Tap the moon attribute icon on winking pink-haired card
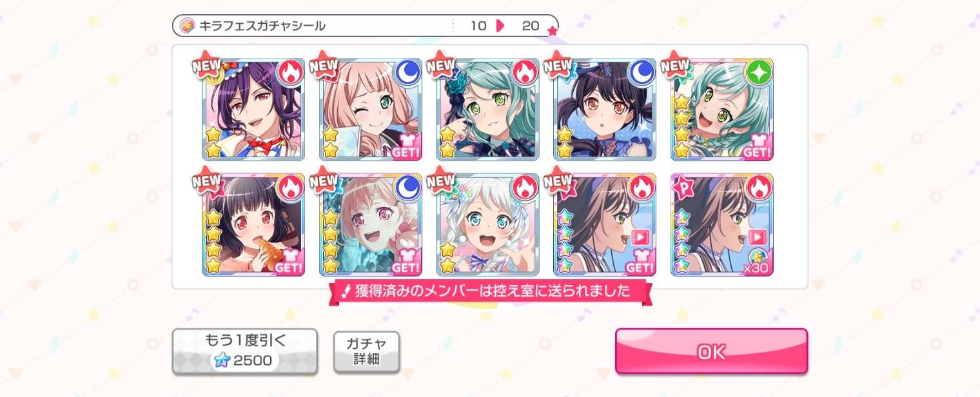The width and height of the screenshot is (980, 397). point(407,73)
